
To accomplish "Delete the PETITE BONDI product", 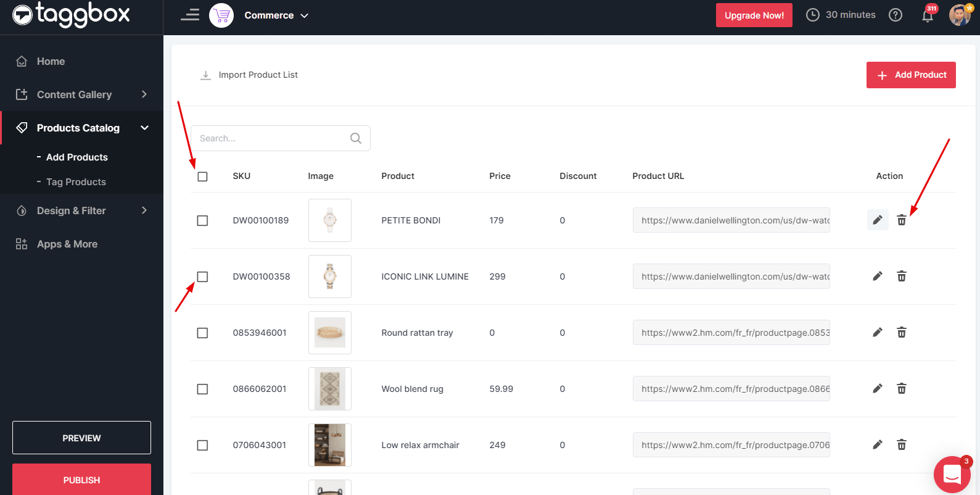I will click(901, 220).
